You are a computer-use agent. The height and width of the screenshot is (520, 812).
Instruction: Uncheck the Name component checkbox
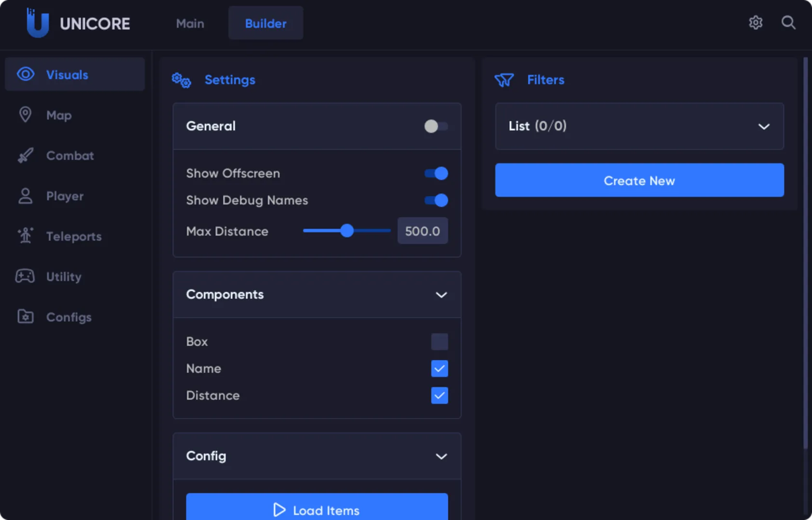439,368
